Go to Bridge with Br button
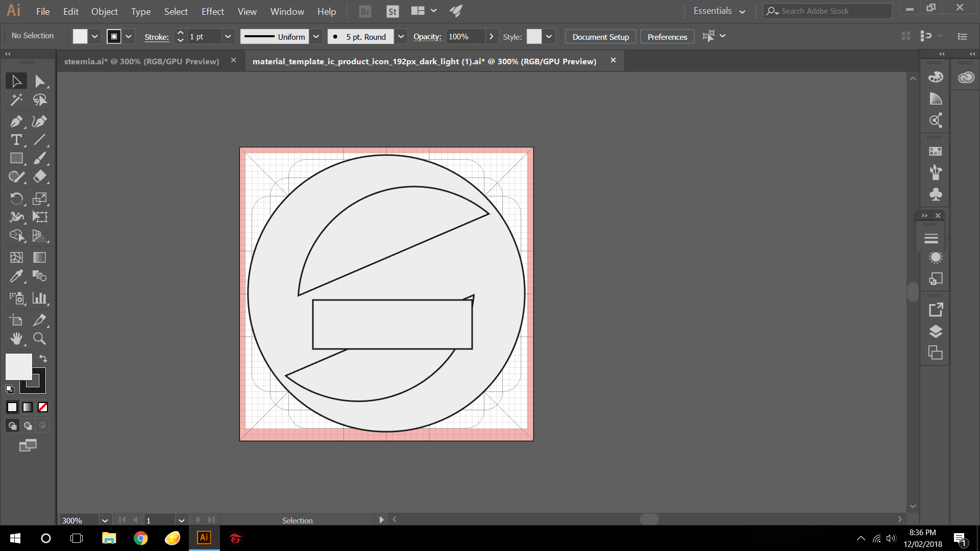The height and width of the screenshot is (551, 980). (365, 11)
